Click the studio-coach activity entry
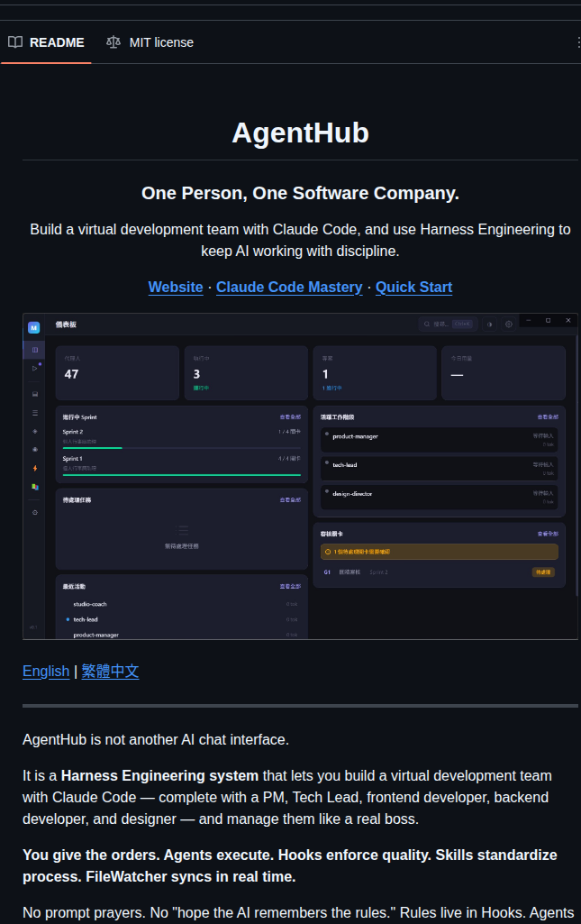Viewport: 581px width, 924px height. 181,605
